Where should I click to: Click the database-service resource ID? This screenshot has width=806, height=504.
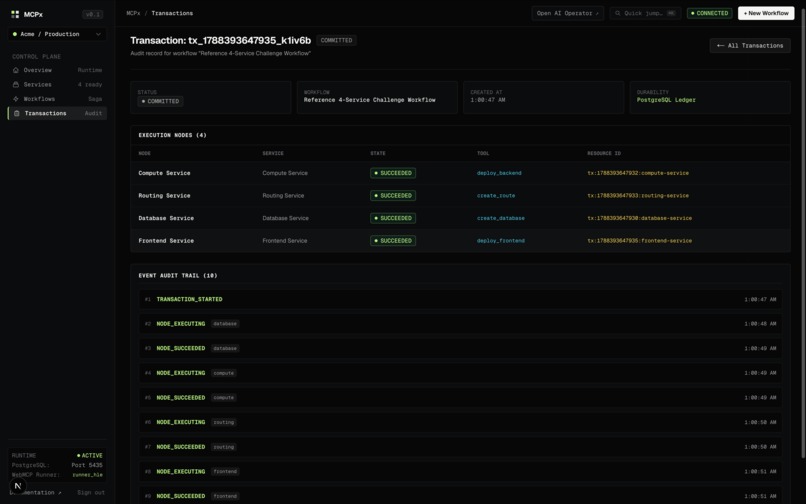(640, 218)
